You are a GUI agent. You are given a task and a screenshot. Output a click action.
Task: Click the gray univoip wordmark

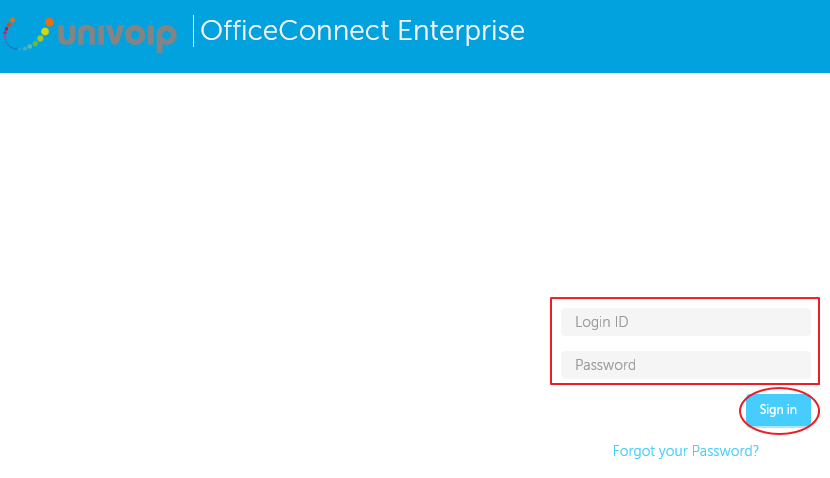tap(116, 37)
